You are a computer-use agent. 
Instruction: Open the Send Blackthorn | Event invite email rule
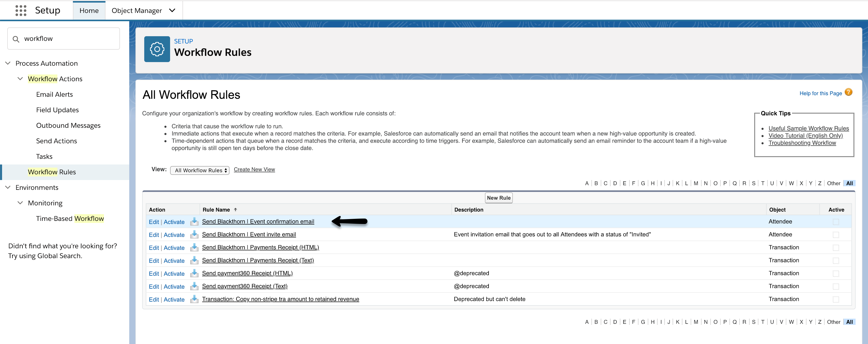249,234
